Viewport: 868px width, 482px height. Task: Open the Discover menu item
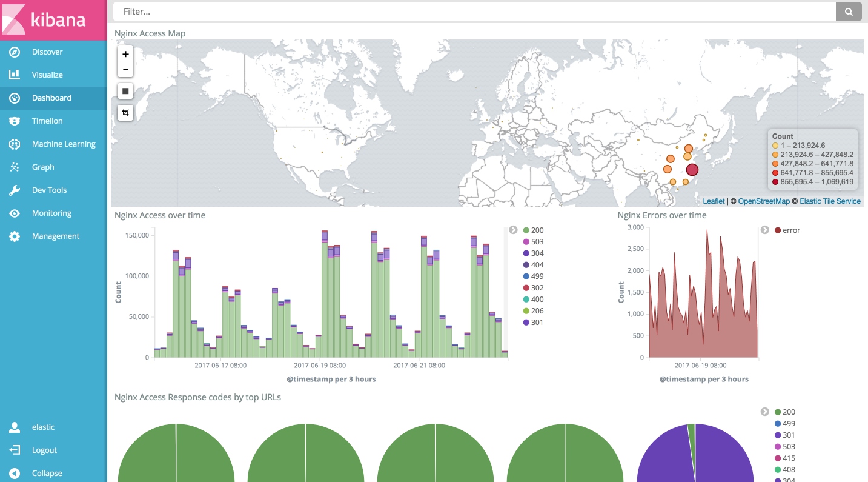tap(53, 52)
